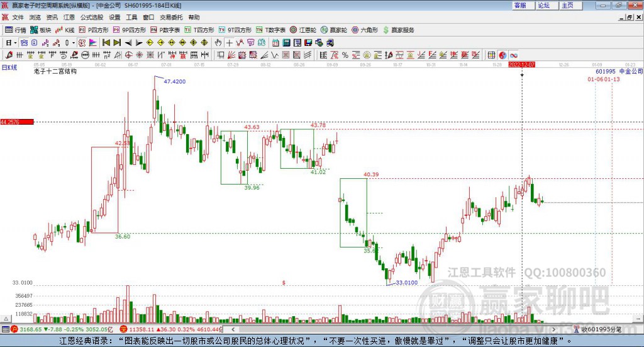Image resolution: width=644 pixels, height=347 pixels.
Task: Open the P四方形 tool
Action: (x=94, y=30)
